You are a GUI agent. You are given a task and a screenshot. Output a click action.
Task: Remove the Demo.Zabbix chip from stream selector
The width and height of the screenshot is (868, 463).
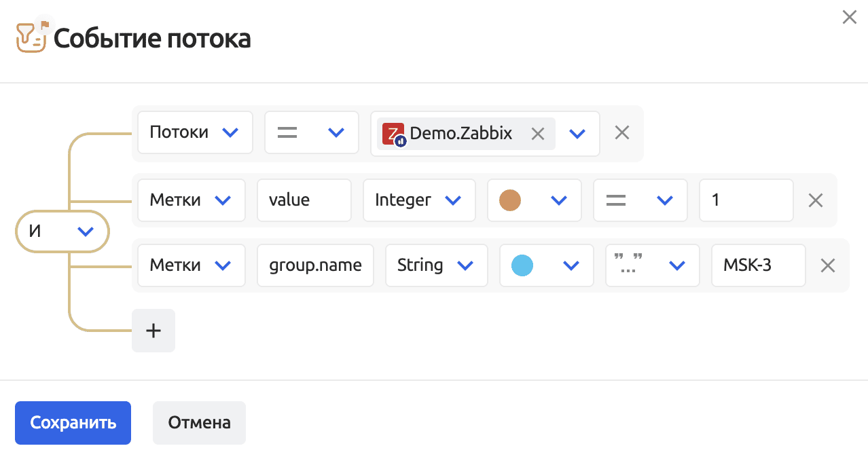coord(537,134)
